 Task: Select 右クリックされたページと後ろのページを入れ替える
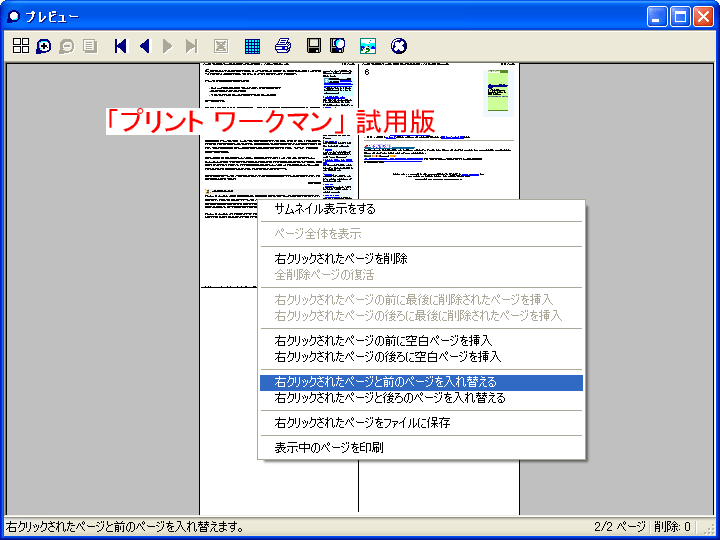[422, 398]
